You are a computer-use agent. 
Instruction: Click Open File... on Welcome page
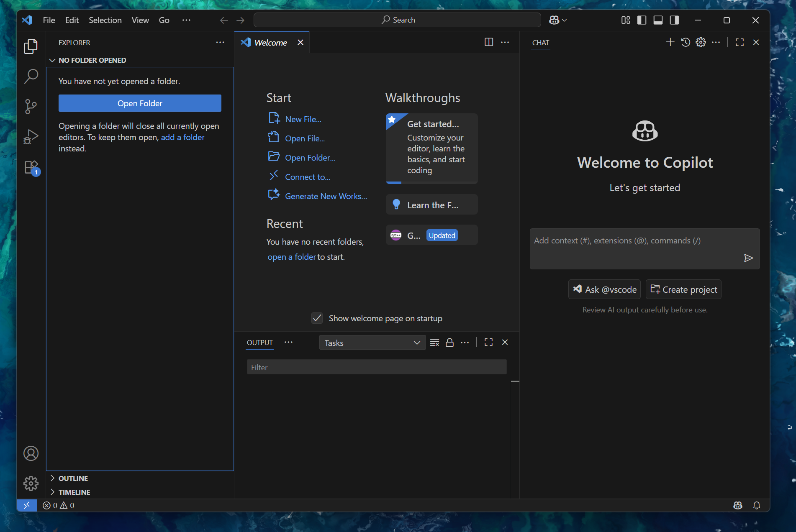click(305, 138)
